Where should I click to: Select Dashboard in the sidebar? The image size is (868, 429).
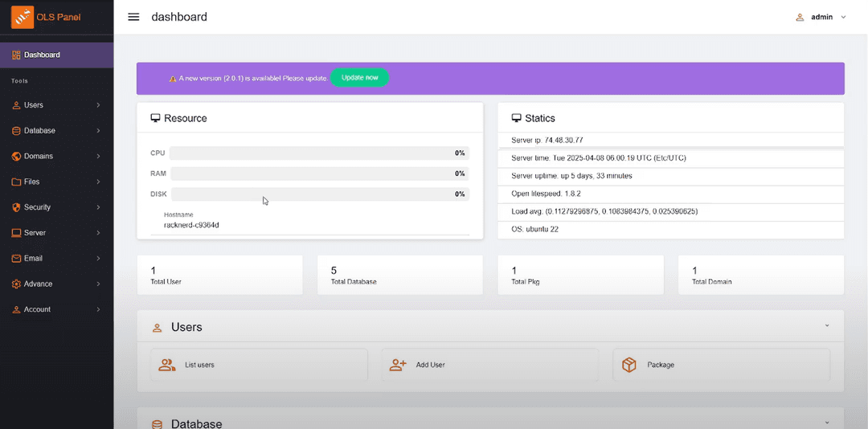[42, 55]
